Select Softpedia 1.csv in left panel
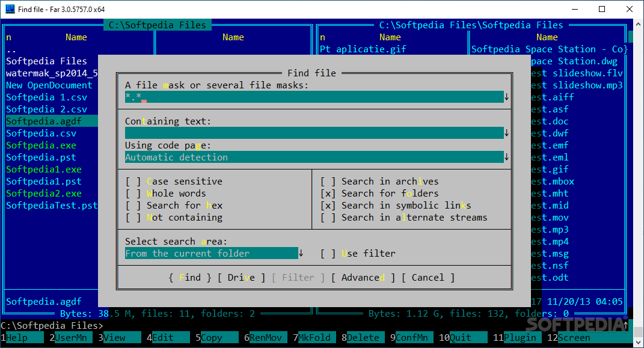 point(46,97)
